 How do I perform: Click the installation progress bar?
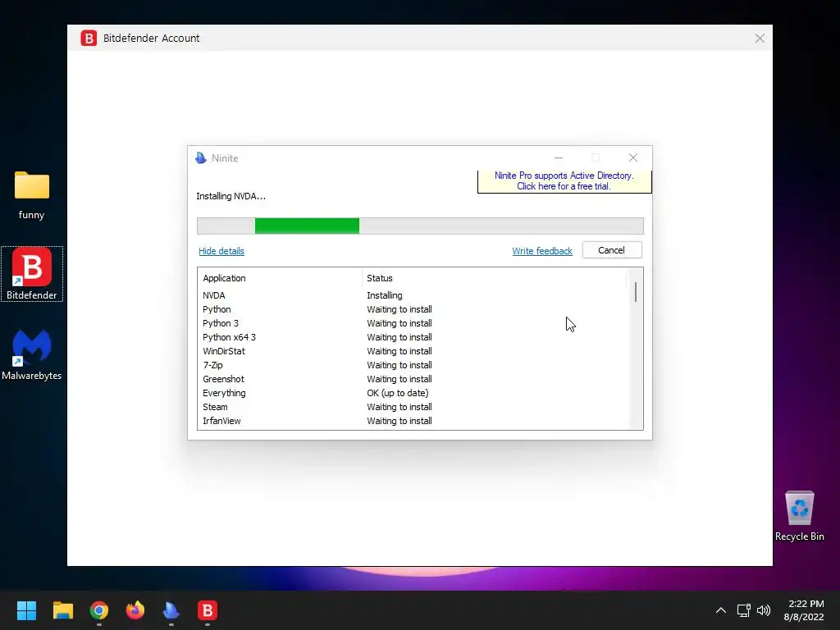point(420,226)
